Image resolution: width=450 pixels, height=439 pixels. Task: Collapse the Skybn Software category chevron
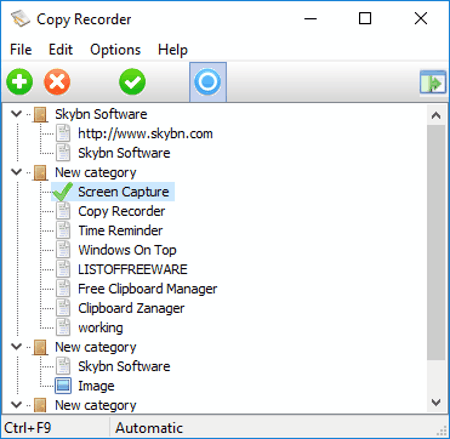coord(16,114)
